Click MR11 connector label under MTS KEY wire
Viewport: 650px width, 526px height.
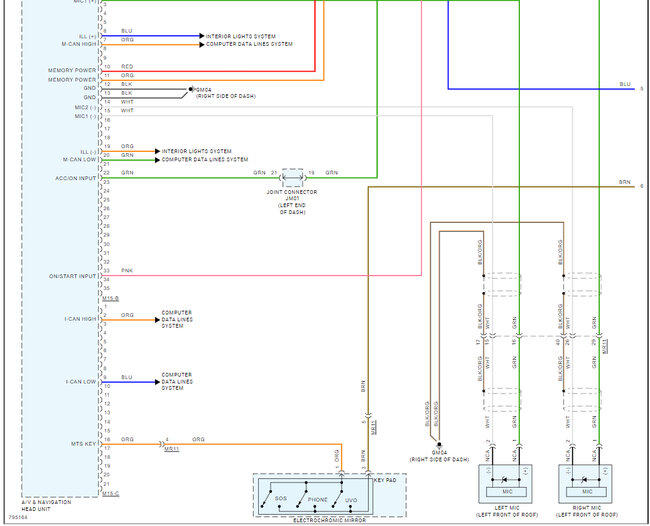pos(172,449)
